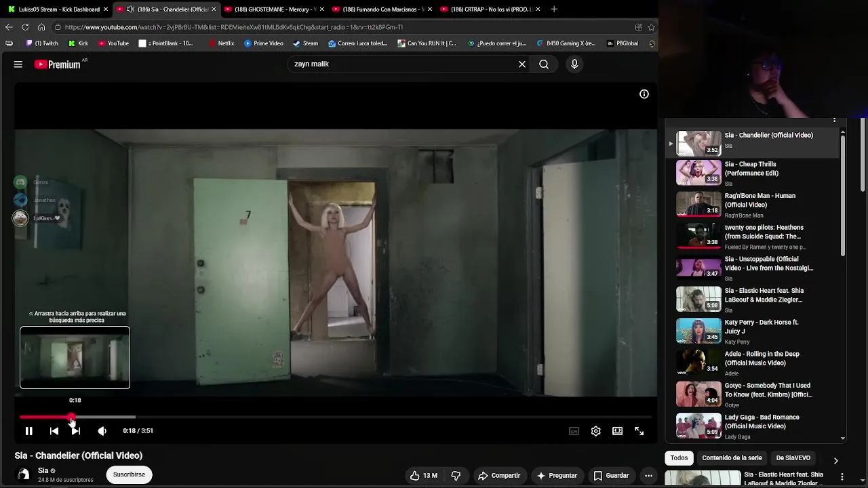Open the Prime Video bookmark
This screenshot has width=868, height=488.
(263, 43)
